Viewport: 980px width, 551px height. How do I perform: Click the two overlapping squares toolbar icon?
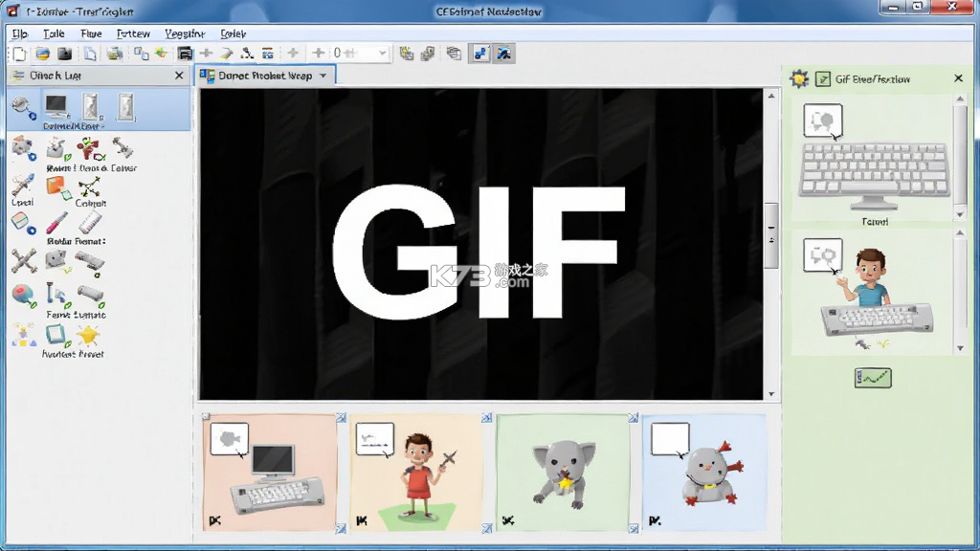pos(142,54)
